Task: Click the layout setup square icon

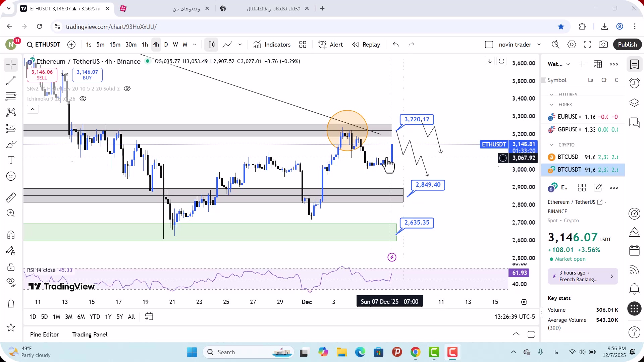Action: (489, 45)
